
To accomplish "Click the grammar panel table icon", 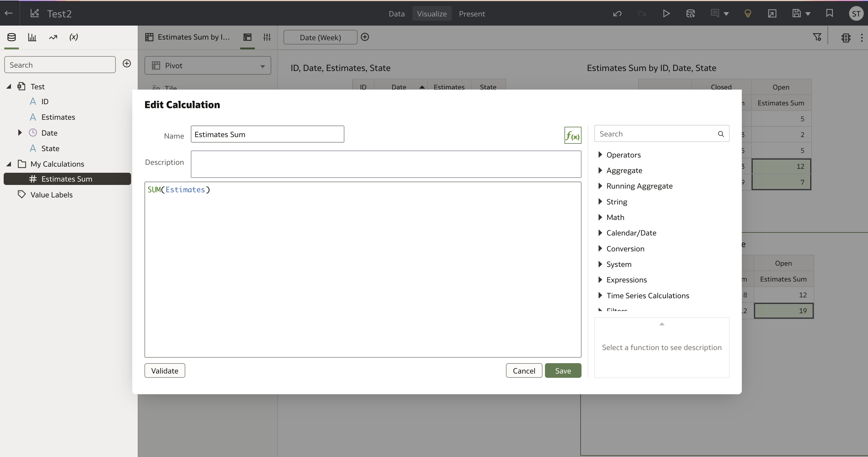I will tap(247, 37).
